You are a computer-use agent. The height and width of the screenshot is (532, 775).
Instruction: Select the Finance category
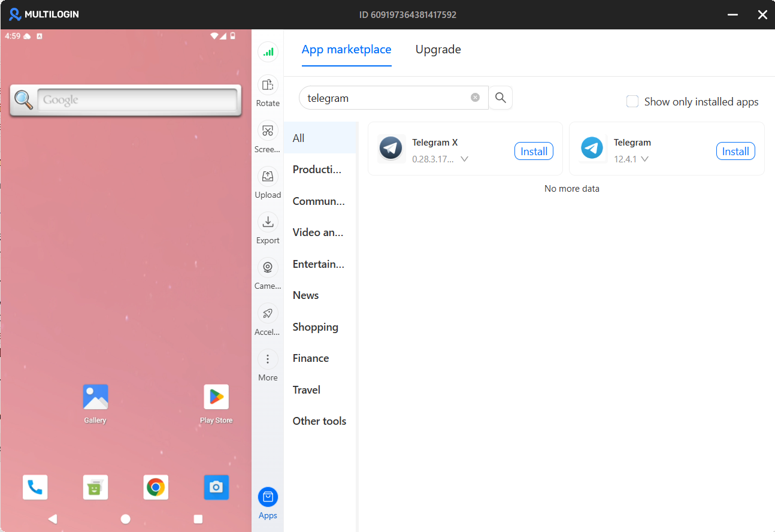(310, 358)
